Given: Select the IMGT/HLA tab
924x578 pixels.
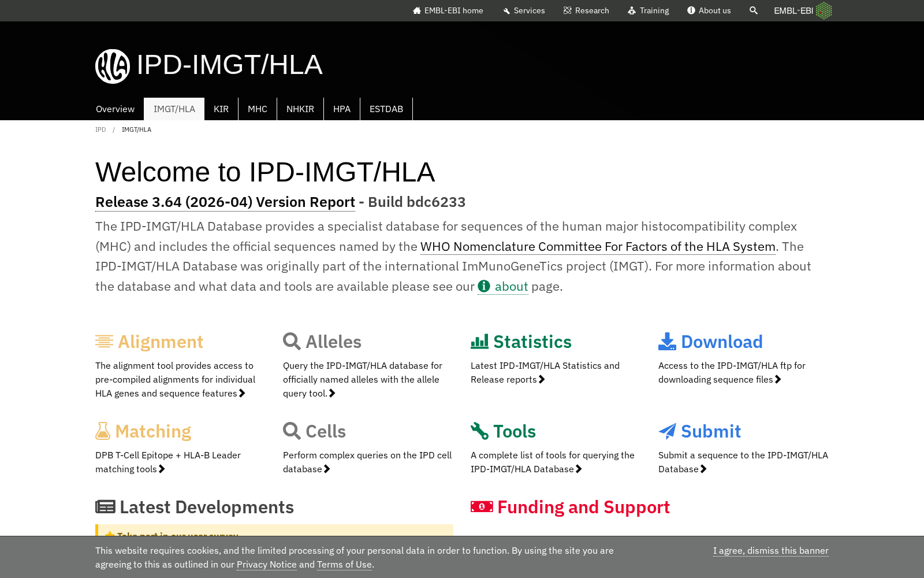Looking at the screenshot, I should coord(174,109).
